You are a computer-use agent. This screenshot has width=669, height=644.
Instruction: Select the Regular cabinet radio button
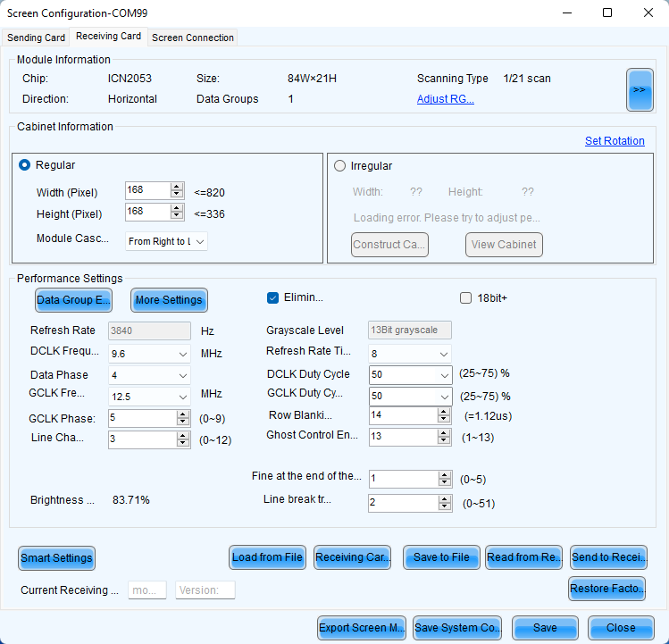point(25,165)
